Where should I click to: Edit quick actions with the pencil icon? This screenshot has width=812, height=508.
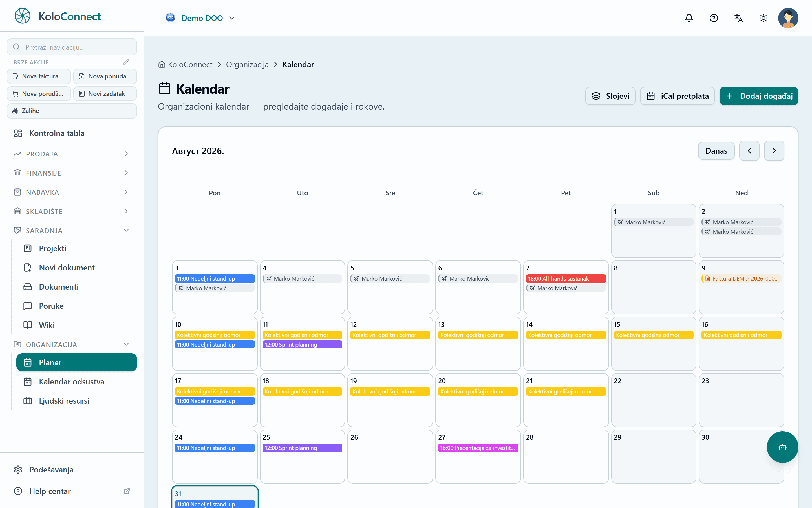coord(126,62)
